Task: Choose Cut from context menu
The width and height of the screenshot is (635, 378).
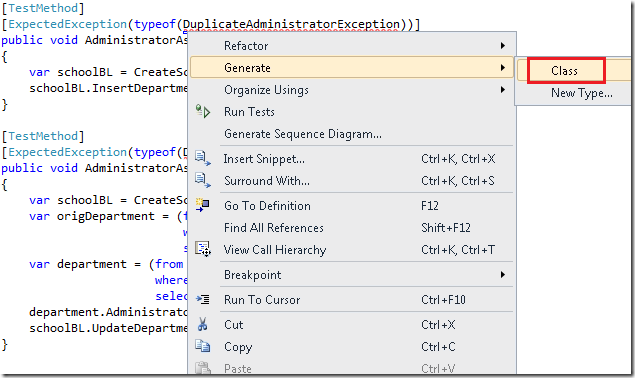Action: 352,325
